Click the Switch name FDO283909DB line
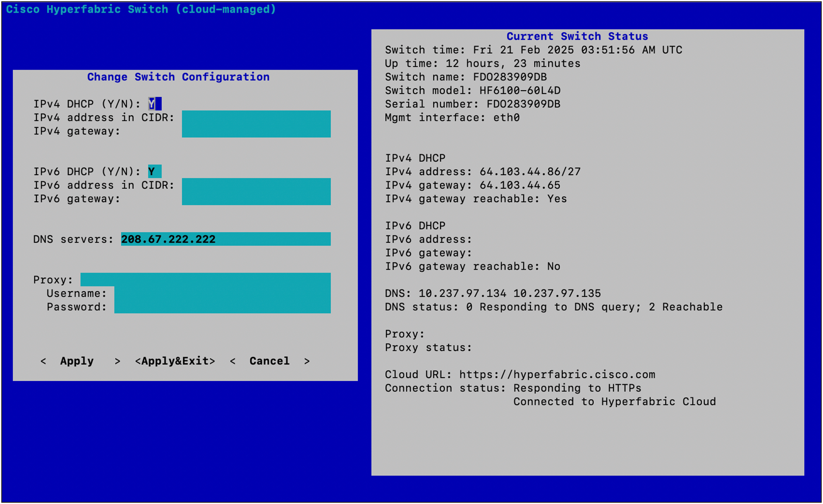 [x=466, y=77]
